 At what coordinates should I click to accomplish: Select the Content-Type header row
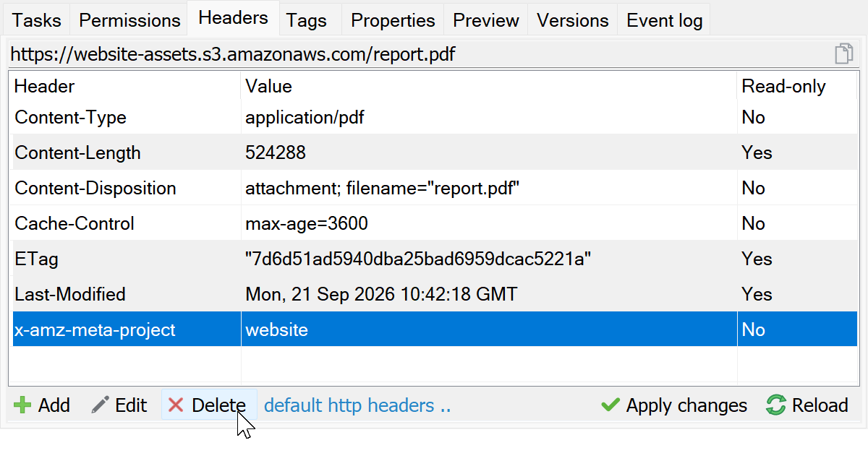[x=435, y=117]
